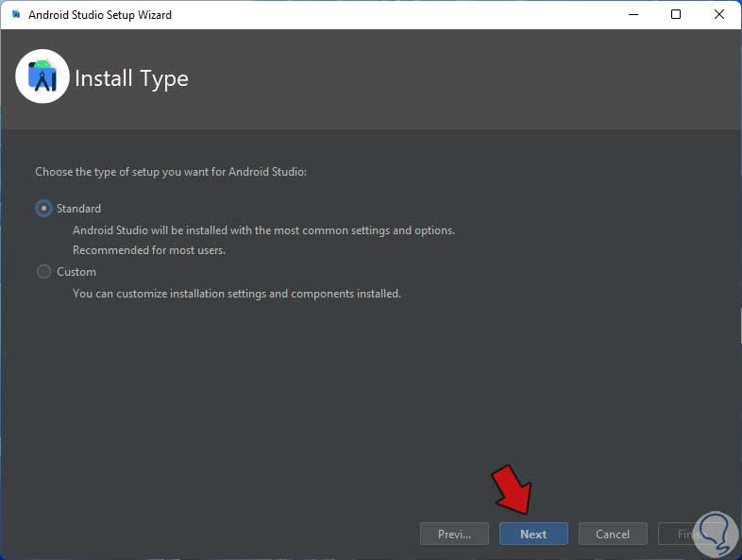Click the 'Standard' label text
Image resolution: width=742 pixels, height=560 pixels.
point(78,209)
